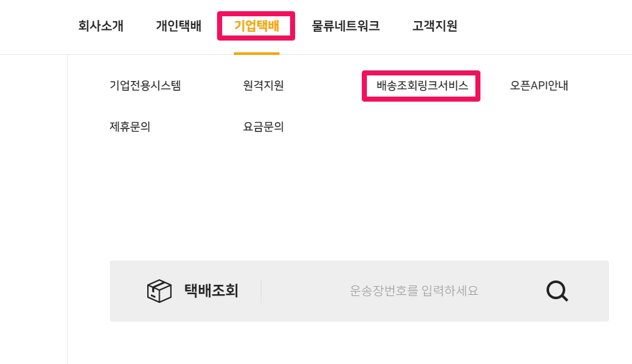Click the yellow underline indicator below 기업택배
632x364 pixels.
[256, 54]
